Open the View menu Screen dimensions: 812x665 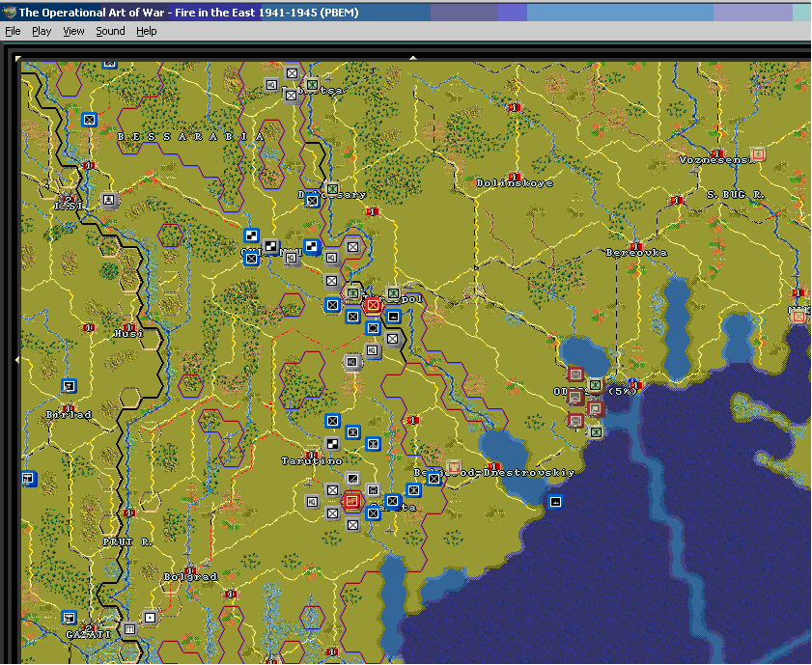[73, 31]
